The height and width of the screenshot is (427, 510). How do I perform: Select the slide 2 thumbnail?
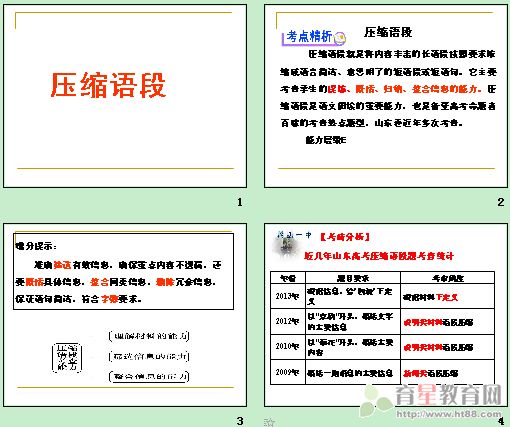tap(387, 96)
